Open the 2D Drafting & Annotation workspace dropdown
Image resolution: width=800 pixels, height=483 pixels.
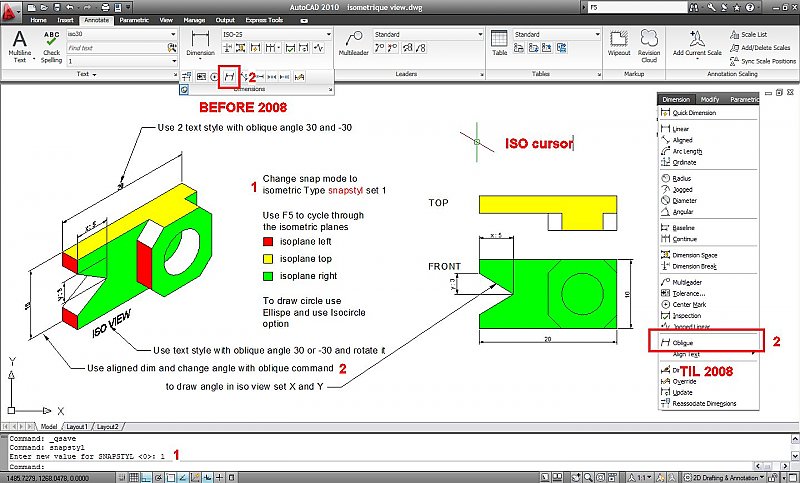(723, 477)
